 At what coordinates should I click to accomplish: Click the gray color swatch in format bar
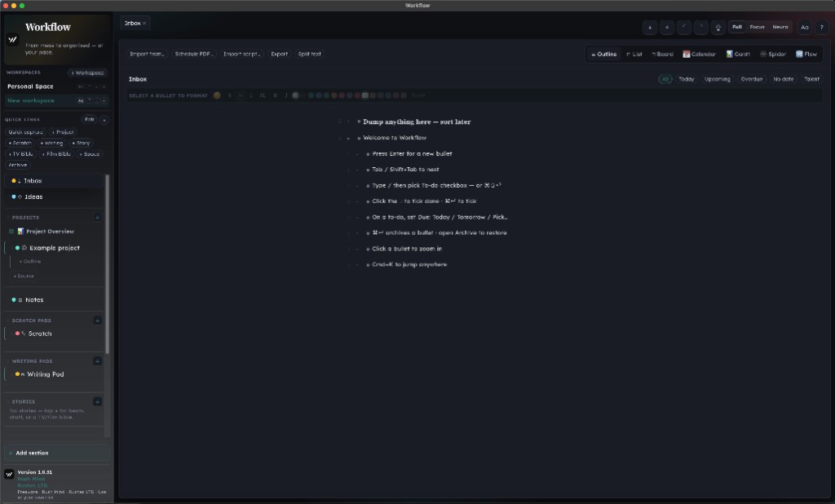[x=295, y=96]
